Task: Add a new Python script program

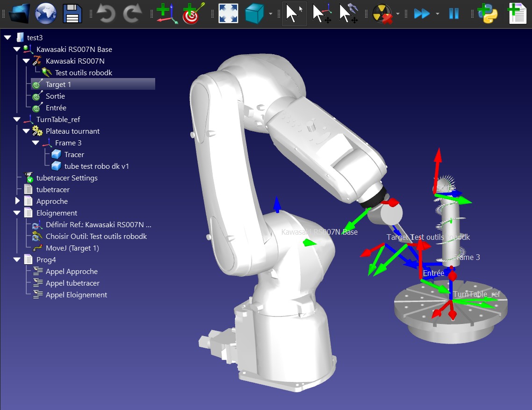Action: 488,14
